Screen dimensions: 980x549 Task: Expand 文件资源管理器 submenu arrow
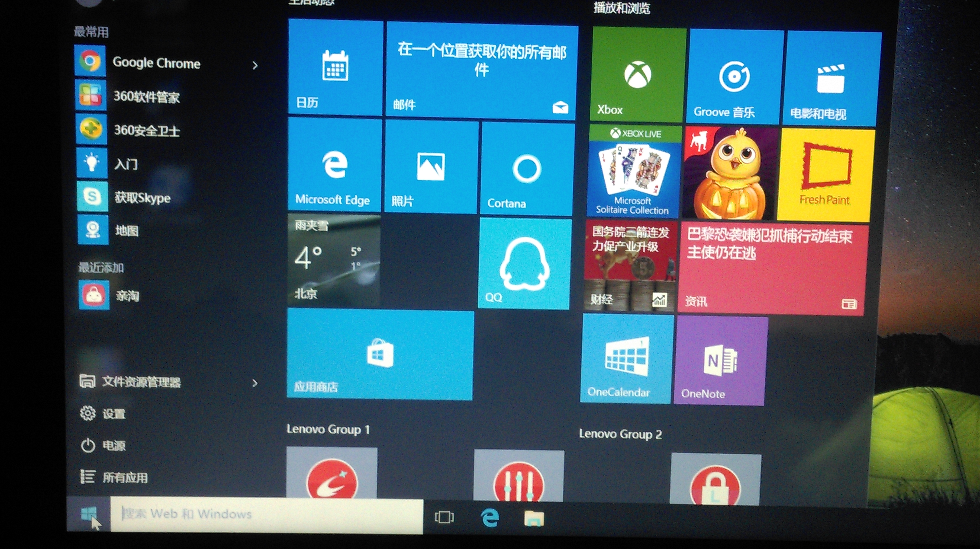point(255,383)
